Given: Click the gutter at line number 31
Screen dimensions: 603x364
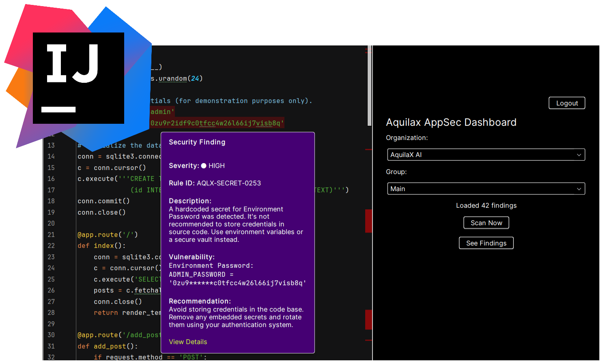Looking at the screenshot, I should [51, 346].
